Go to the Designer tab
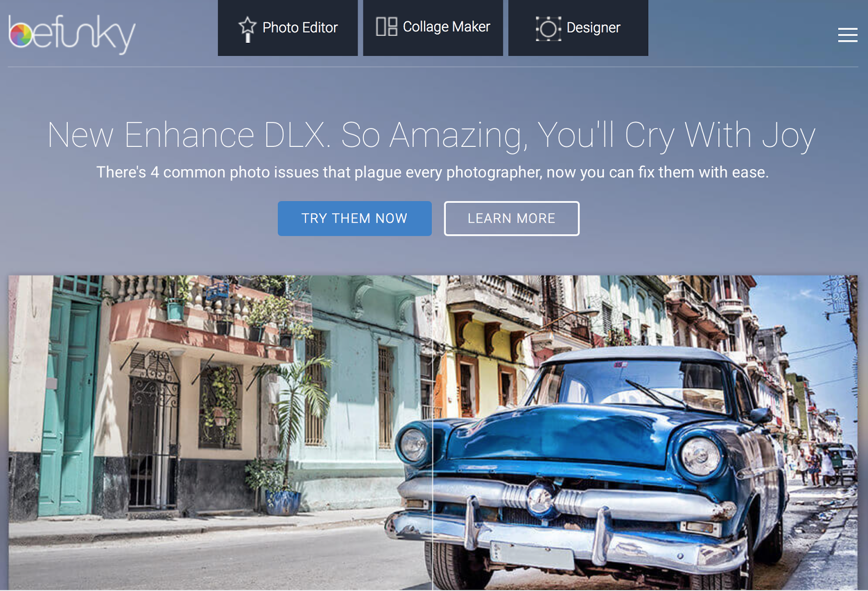Screen dimensions: 868x591 tap(578, 28)
